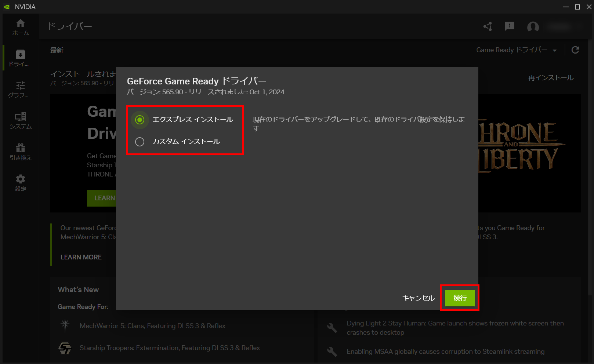
Task: Click the express install description text
Action: (359, 124)
